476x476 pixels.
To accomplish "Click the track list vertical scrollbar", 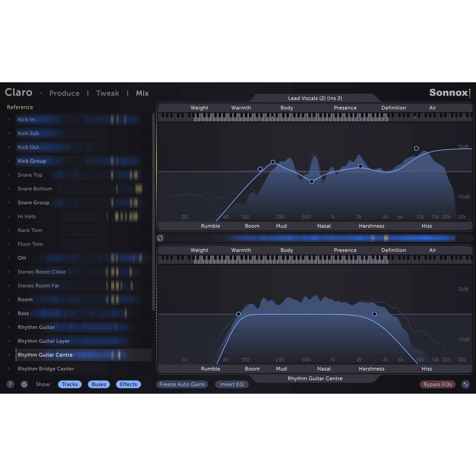I will [x=154, y=211].
